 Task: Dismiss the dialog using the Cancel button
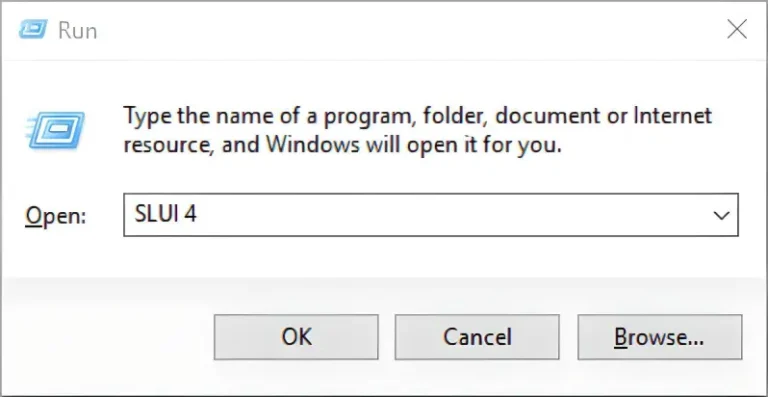click(477, 337)
